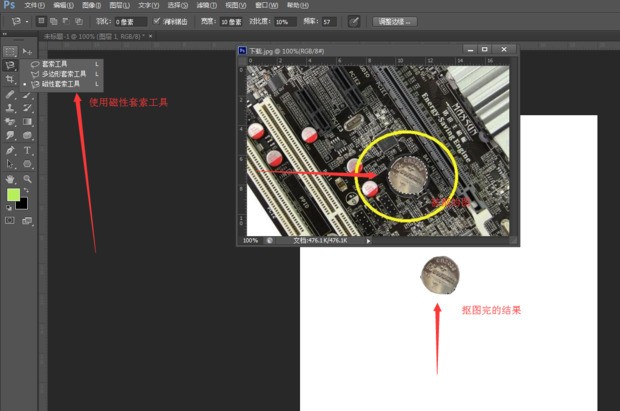Open the green foreground color picker
The image size is (620, 411).
(13, 195)
